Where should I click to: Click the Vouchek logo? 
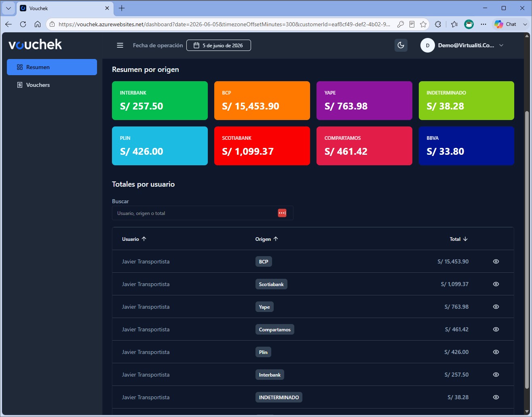35,44
